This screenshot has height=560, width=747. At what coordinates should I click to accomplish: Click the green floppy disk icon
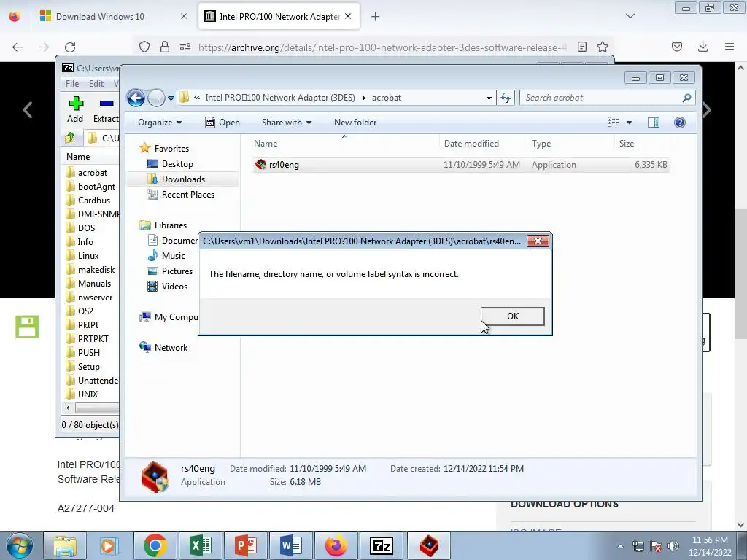coord(27,327)
